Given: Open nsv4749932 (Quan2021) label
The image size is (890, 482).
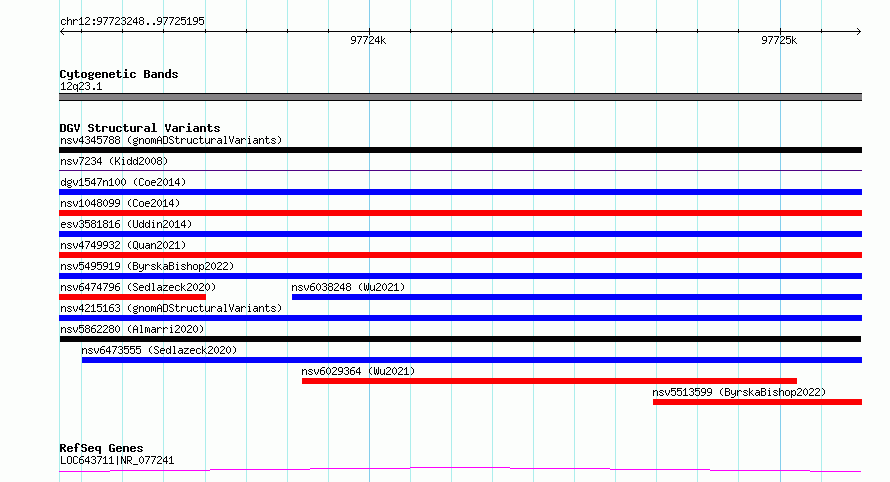Looking at the screenshot, I should (x=123, y=245).
